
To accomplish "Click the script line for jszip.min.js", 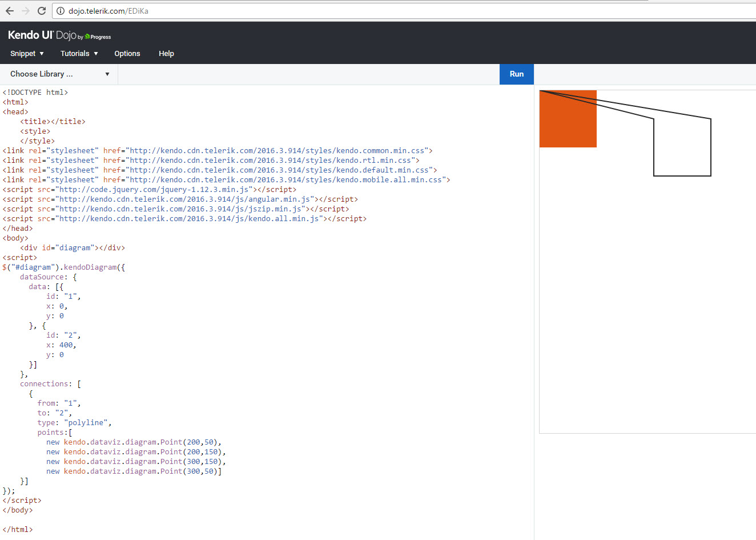I will click(176, 209).
